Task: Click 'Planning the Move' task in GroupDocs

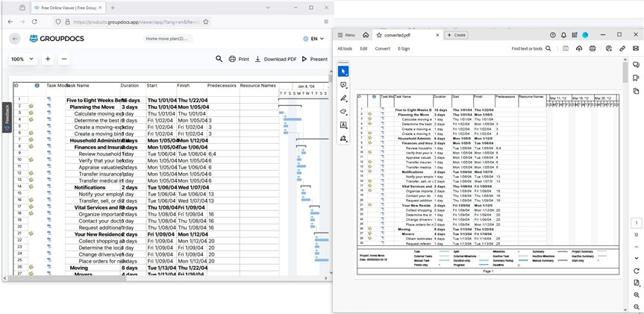Action: click(92, 107)
